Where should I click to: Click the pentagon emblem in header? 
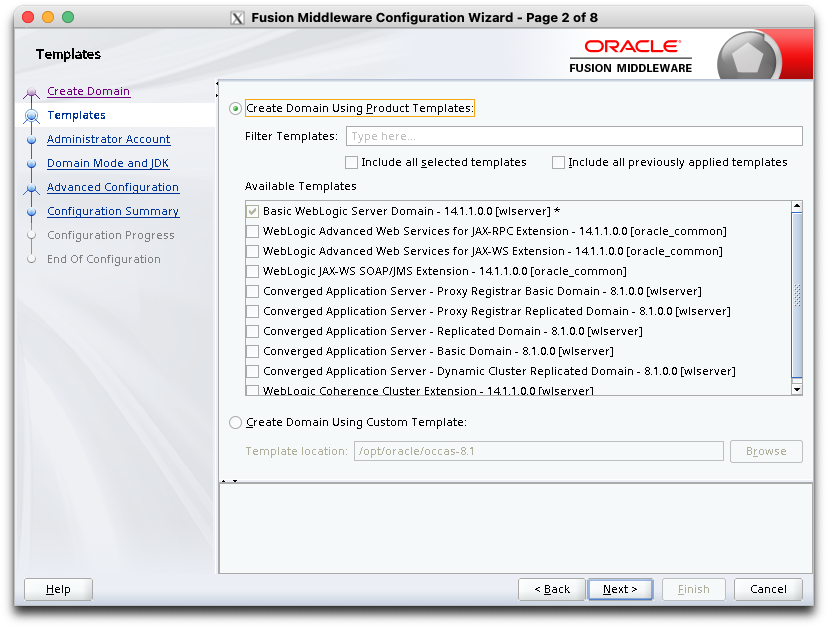[747, 58]
